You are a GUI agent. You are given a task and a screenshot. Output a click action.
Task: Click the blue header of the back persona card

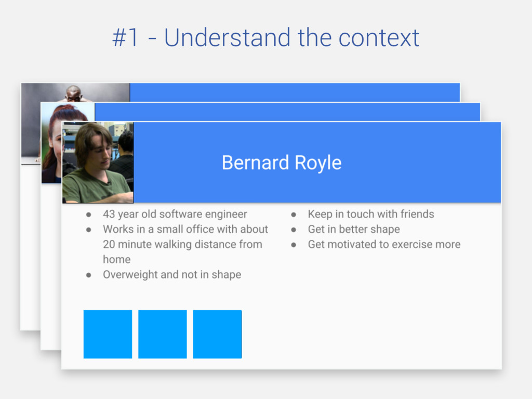point(295,92)
